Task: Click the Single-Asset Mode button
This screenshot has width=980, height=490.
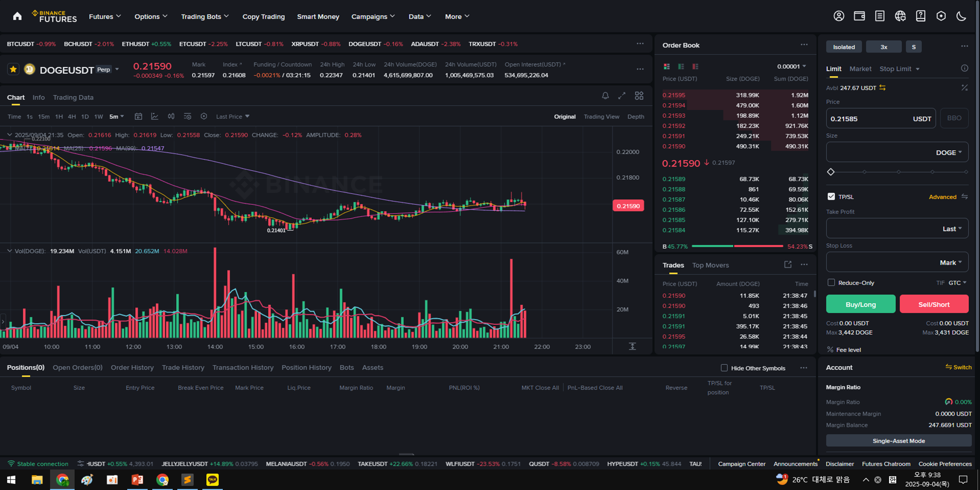Action: click(898, 441)
